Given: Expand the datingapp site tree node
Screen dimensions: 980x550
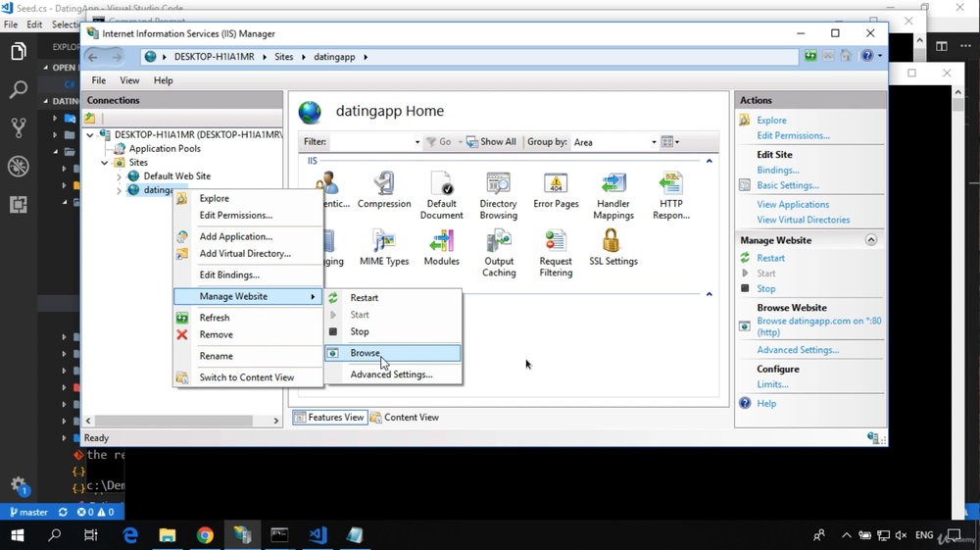Looking at the screenshot, I should click(119, 190).
